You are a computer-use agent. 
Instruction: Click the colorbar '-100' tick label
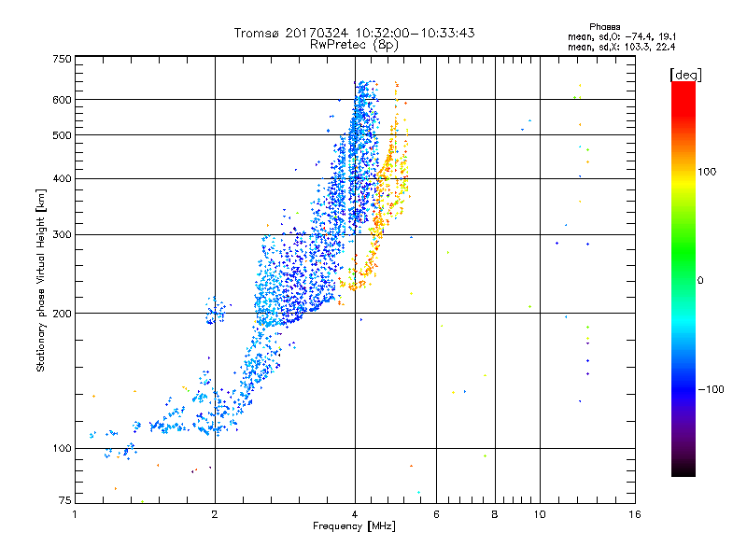click(711, 389)
